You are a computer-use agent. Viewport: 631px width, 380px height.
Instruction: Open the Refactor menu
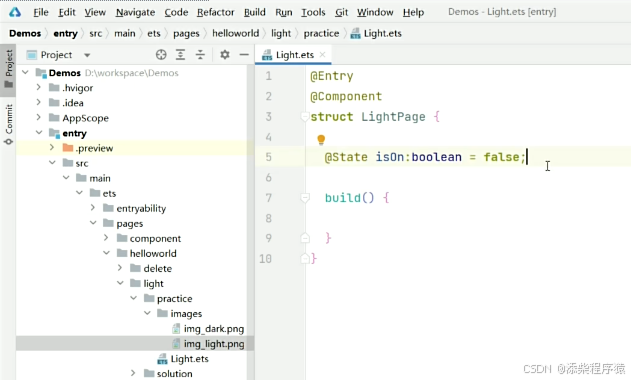[215, 12]
